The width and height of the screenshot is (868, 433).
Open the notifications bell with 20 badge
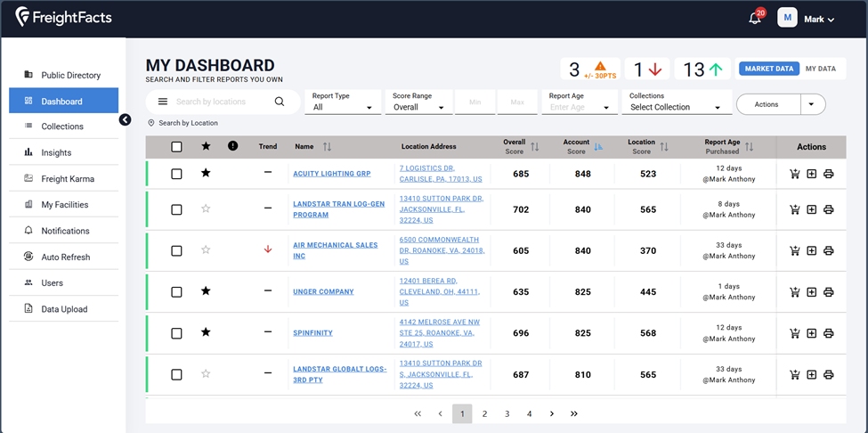755,18
